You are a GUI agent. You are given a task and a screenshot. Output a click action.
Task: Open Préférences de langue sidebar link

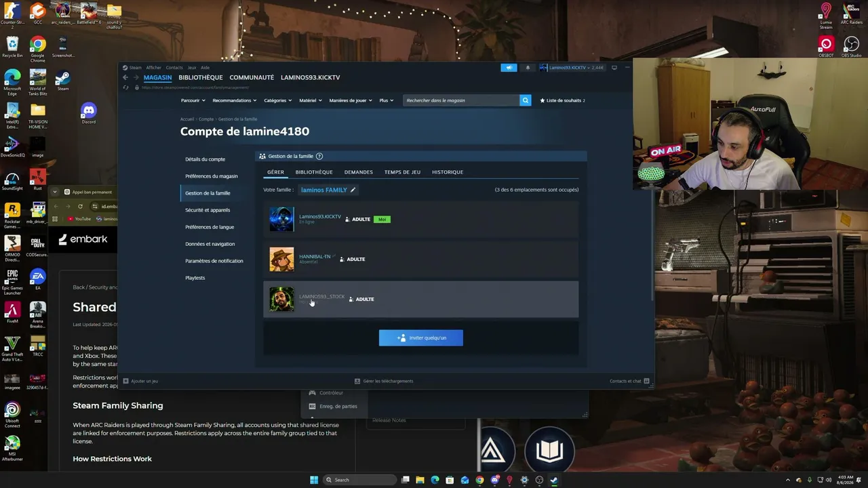coord(210,227)
